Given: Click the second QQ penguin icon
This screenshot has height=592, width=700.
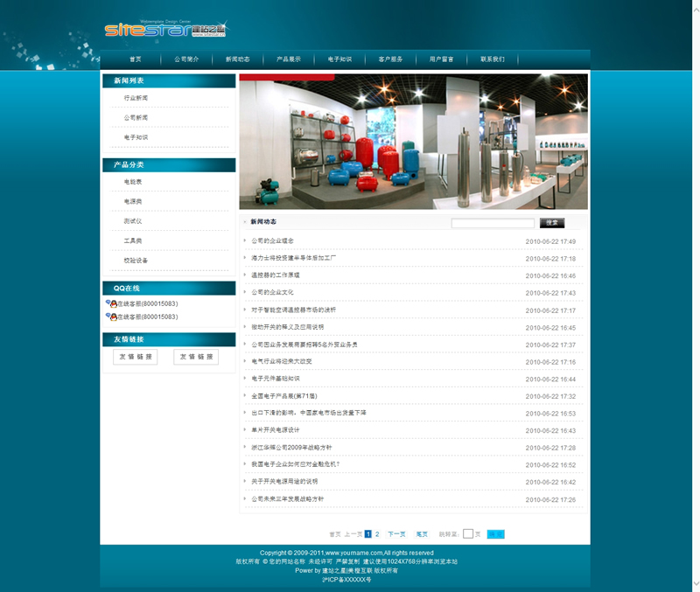Looking at the screenshot, I should 110,317.
